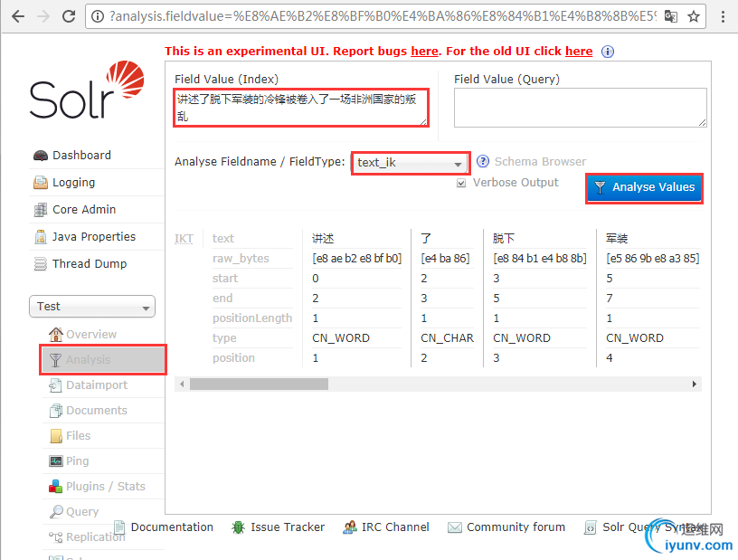Click the blue info icon beside banner
738x560 pixels.
coord(608,52)
